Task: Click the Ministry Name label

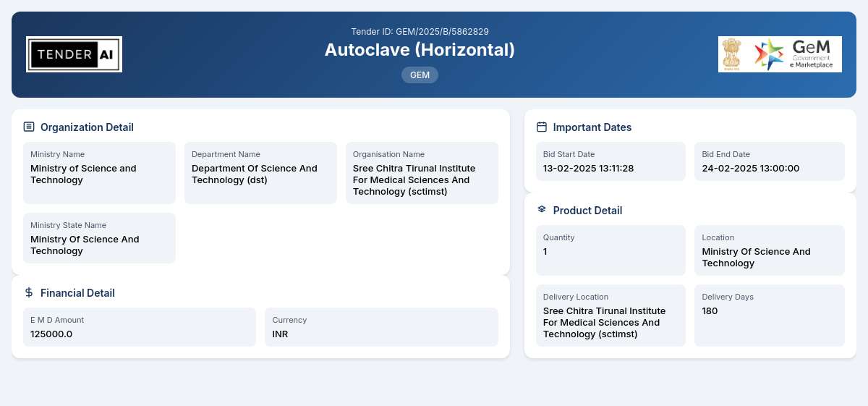Action: click(x=57, y=154)
